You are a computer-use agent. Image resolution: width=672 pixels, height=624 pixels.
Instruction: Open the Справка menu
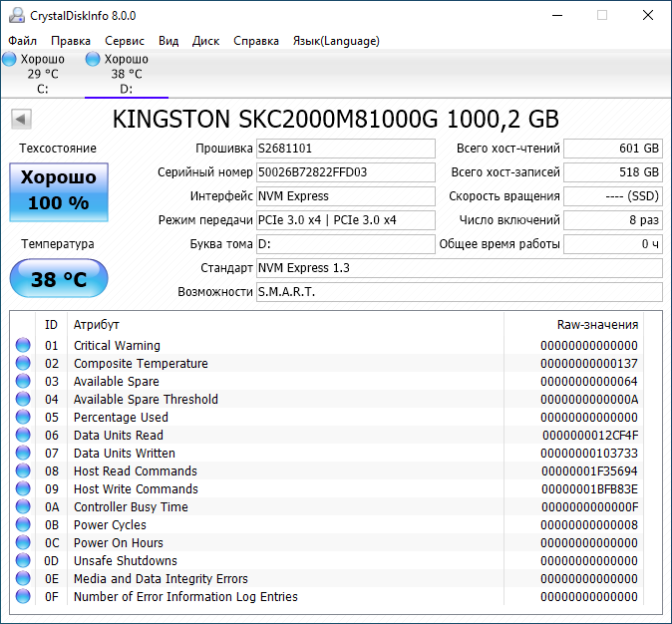pyautogui.click(x=256, y=41)
